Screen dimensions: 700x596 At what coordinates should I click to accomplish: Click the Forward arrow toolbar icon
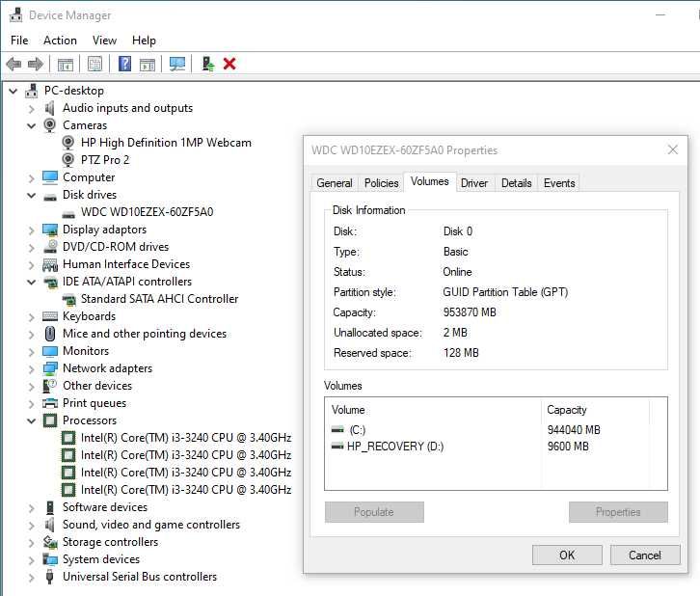pos(36,65)
